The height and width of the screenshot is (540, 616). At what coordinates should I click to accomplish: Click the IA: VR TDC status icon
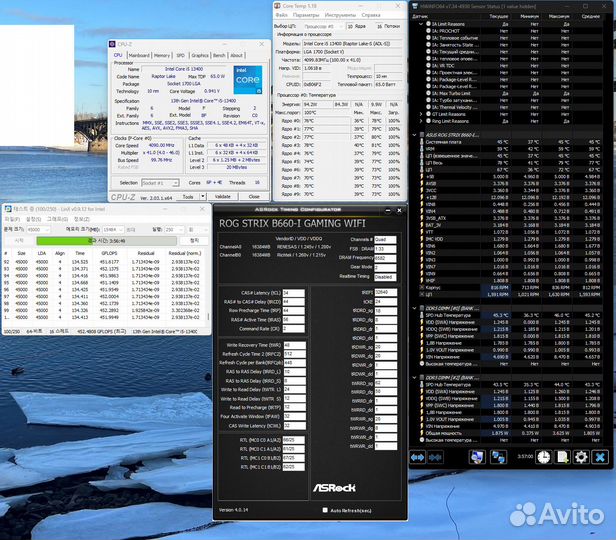pos(429,66)
